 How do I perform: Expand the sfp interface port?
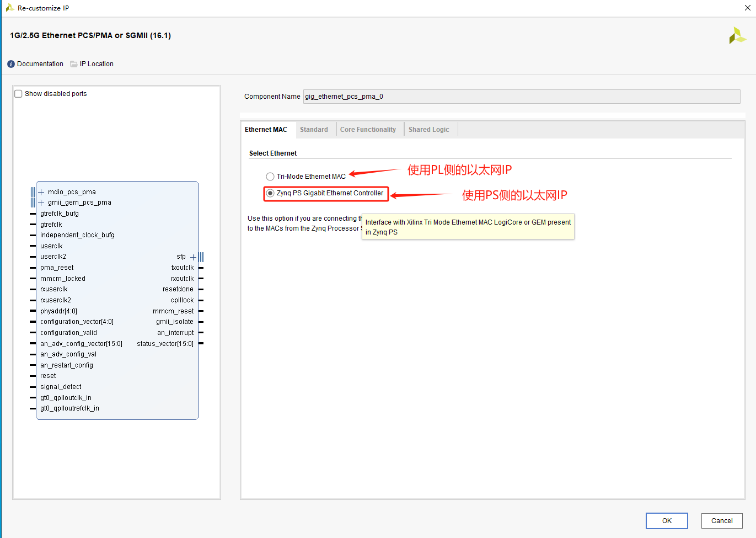point(193,257)
